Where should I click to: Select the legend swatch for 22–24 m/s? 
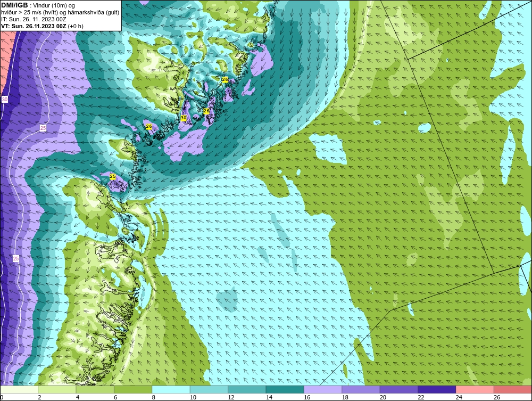[437, 389]
